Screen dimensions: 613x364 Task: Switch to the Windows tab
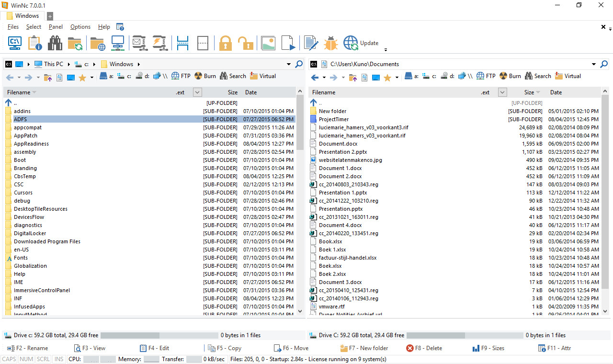point(23,16)
